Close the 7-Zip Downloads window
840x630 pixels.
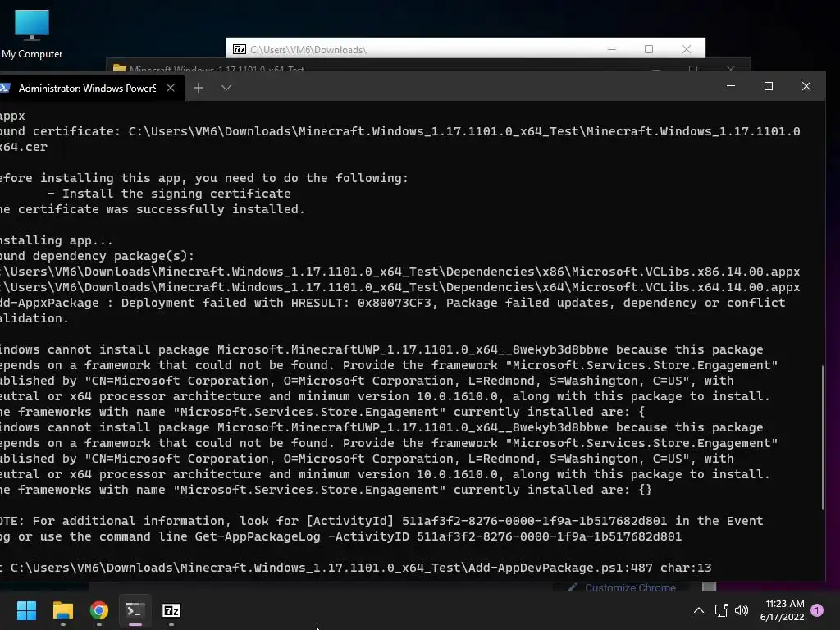point(687,49)
